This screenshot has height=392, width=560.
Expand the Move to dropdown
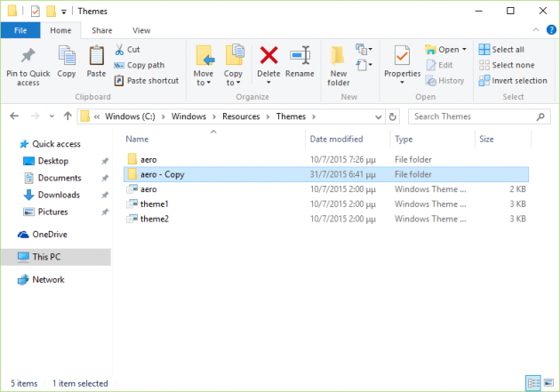click(209, 83)
